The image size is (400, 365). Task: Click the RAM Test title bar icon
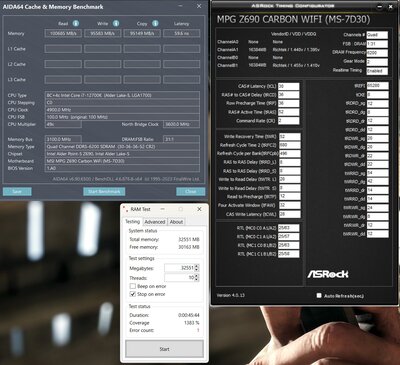pyautogui.click(x=125, y=209)
